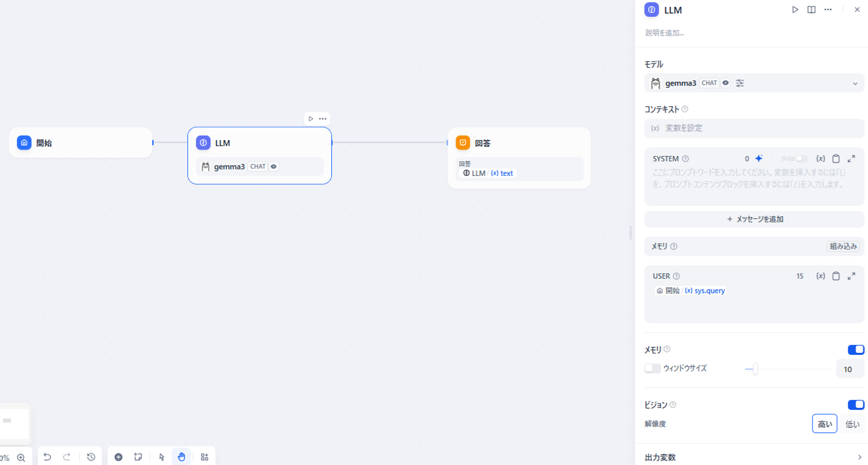Run the LLM node from the panel header

pyautogui.click(x=795, y=10)
